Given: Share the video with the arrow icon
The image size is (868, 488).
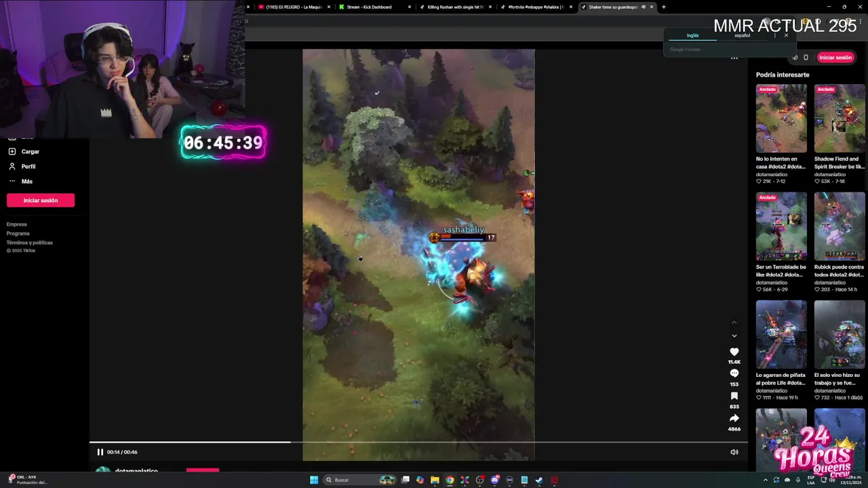Looking at the screenshot, I should tap(734, 418).
